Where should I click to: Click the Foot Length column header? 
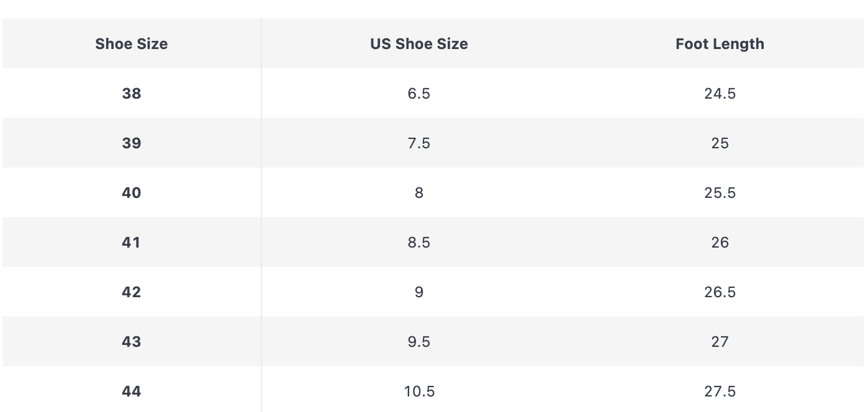coord(720,44)
